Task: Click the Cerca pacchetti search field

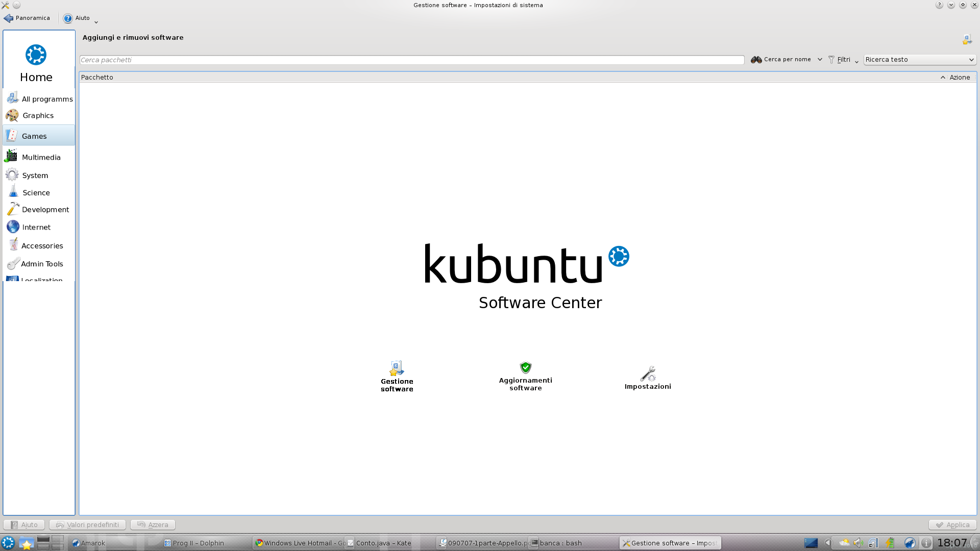Action: 411,60
